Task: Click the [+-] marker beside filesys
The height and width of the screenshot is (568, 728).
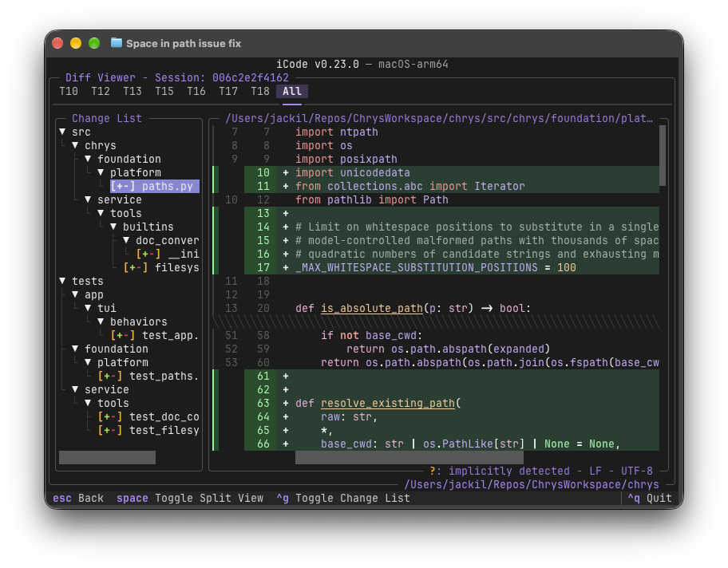Action: tap(136, 267)
